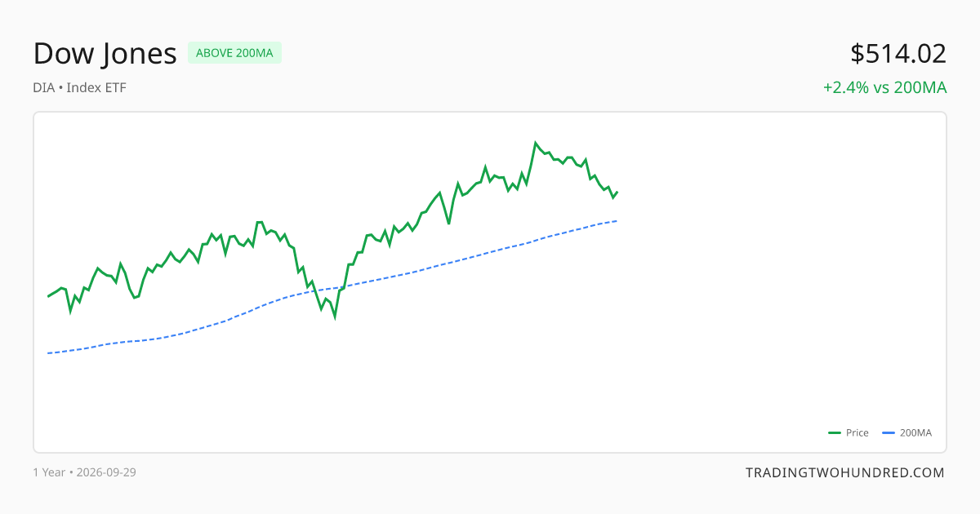Toggle the Price legend entry

pyautogui.click(x=849, y=433)
